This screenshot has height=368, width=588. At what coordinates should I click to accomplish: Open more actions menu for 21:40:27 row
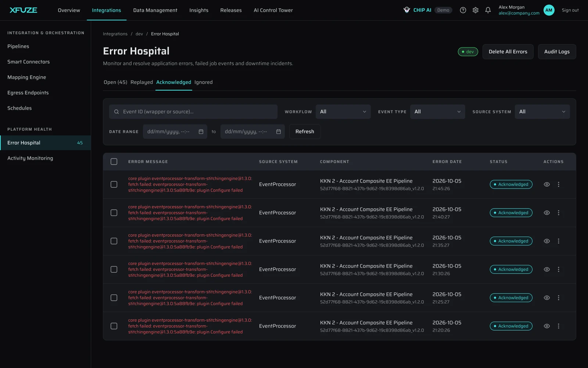click(x=559, y=213)
